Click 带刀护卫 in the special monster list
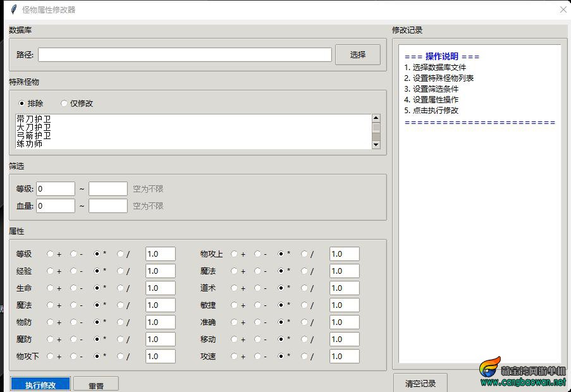This screenshot has width=571, height=392. pos(34,119)
